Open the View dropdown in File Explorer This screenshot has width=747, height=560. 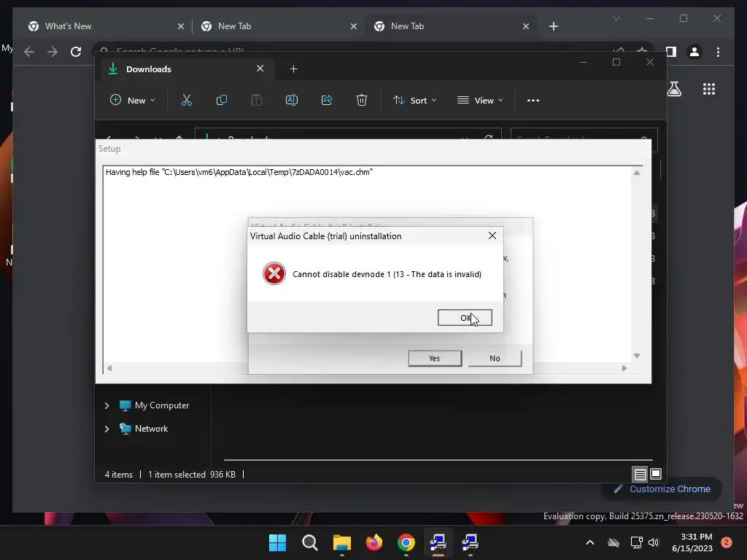point(480,100)
